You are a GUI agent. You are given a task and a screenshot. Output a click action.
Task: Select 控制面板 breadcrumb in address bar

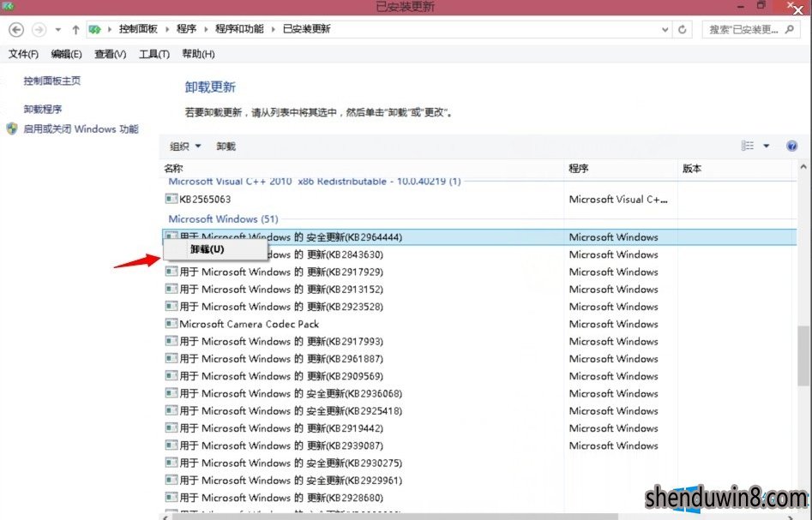click(138, 29)
